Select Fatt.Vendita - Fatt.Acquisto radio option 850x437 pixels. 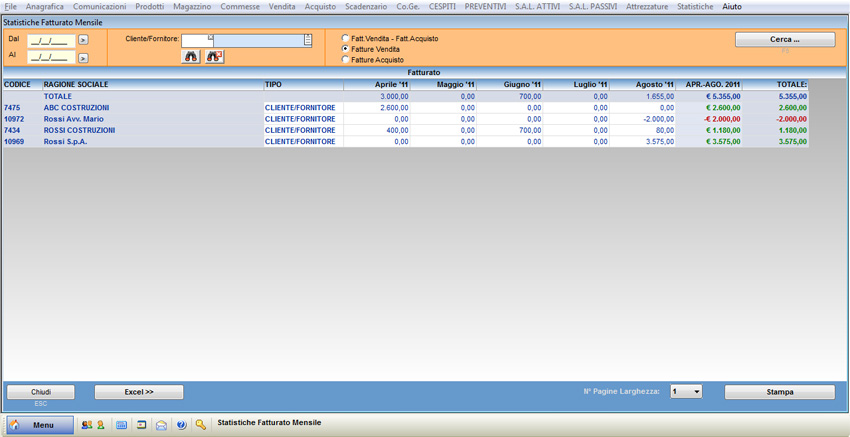(x=346, y=39)
